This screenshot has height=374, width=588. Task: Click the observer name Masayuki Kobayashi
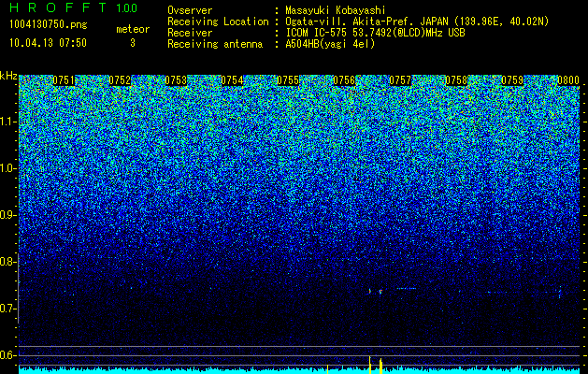[x=336, y=10]
